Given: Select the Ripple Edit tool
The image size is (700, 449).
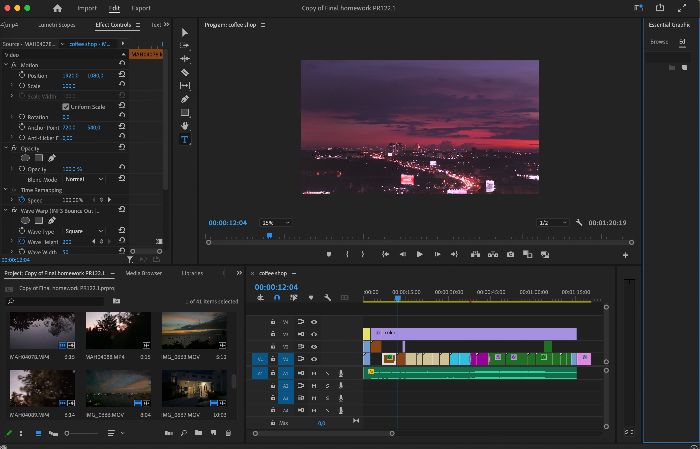Looking at the screenshot, I should click(185, 58).
